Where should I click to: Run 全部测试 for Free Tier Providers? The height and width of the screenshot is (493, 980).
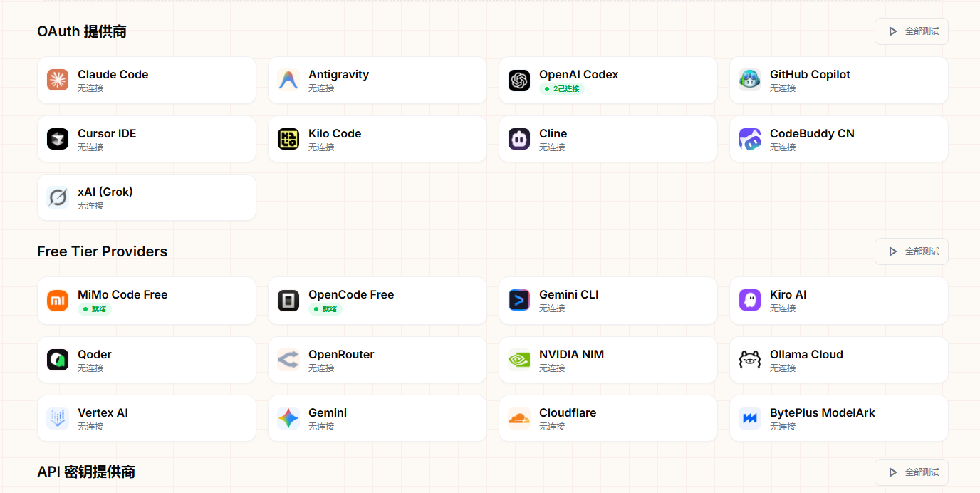pyautogui.click(x=912, y=251)
